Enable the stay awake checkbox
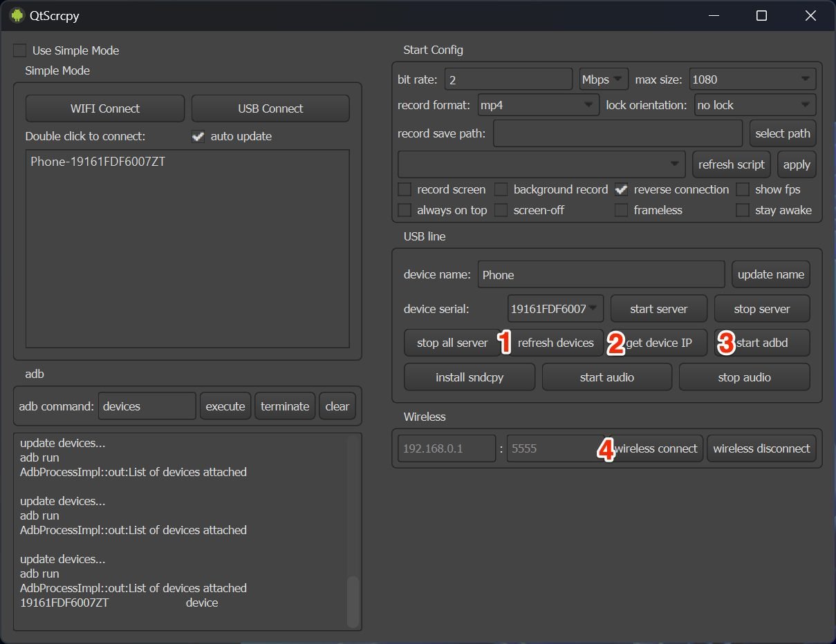The width and height of the screenshot is (836, 644). pos(743,210)
